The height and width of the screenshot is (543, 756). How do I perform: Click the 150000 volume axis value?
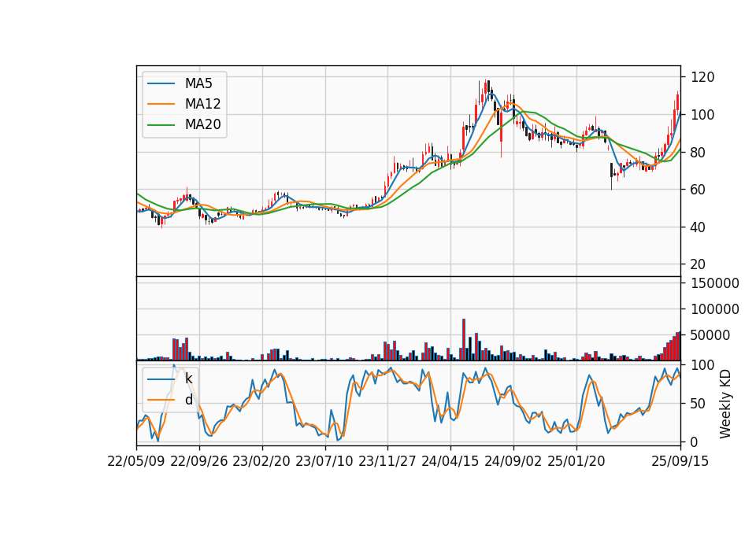coord(715,283)
